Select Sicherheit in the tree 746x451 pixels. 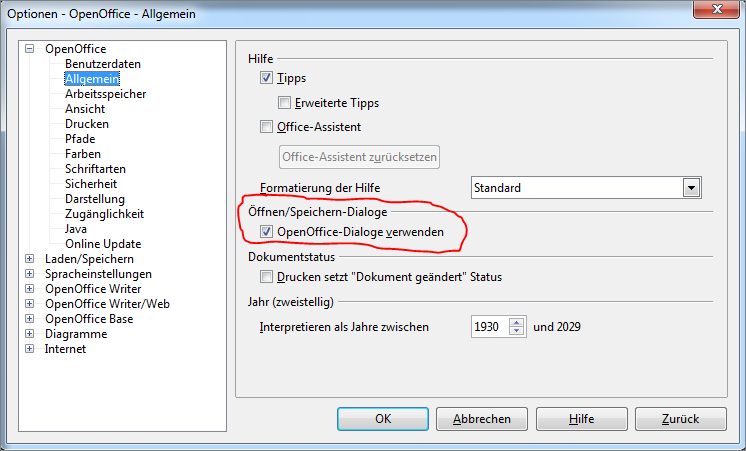pyautogui.click(x=91, y=184)
